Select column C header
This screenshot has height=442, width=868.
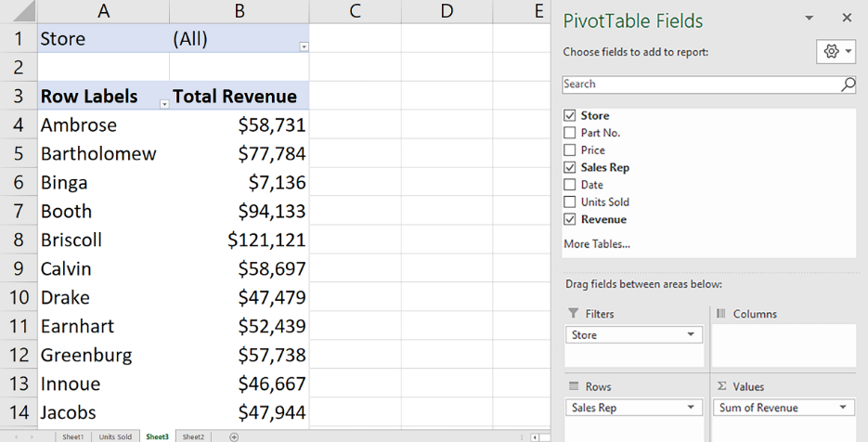(355, 11)
